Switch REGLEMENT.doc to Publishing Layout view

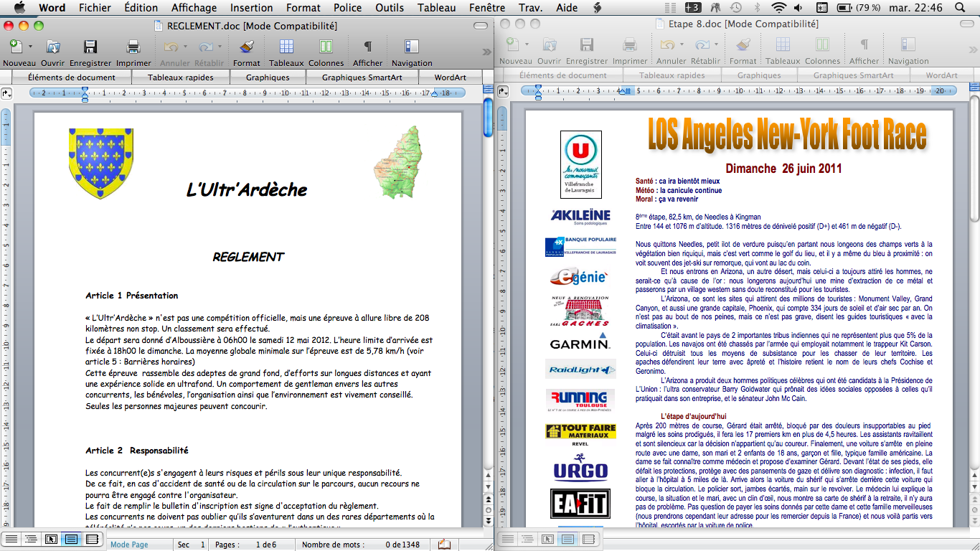(51, 540)
